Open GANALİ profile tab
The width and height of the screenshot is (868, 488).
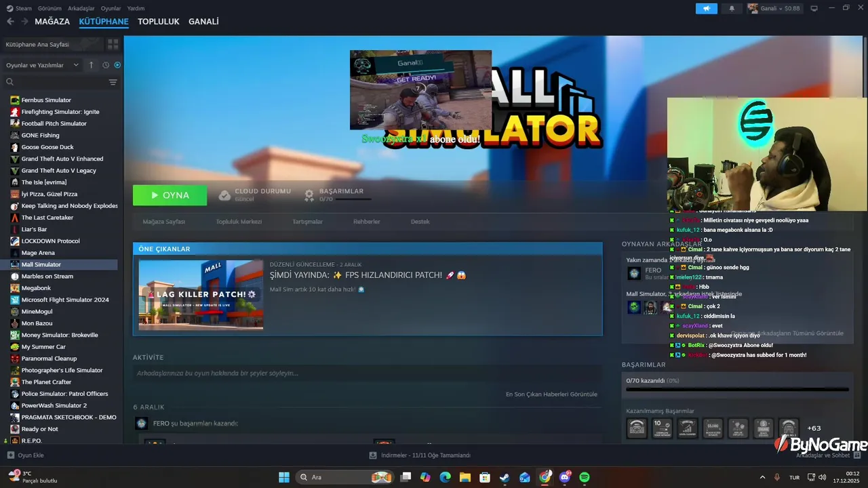pyautogui.click(x=203, y=22)
